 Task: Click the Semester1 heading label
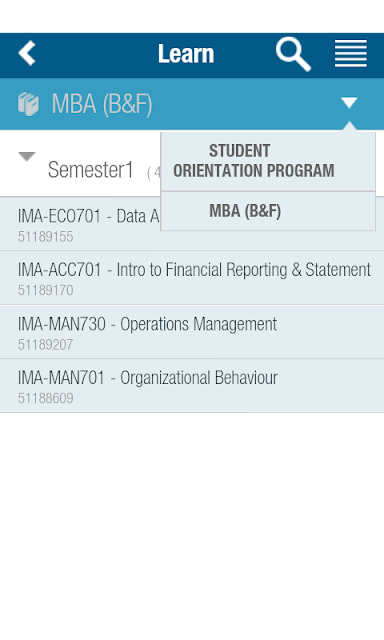pyautogui.click(x=91, y=170)
